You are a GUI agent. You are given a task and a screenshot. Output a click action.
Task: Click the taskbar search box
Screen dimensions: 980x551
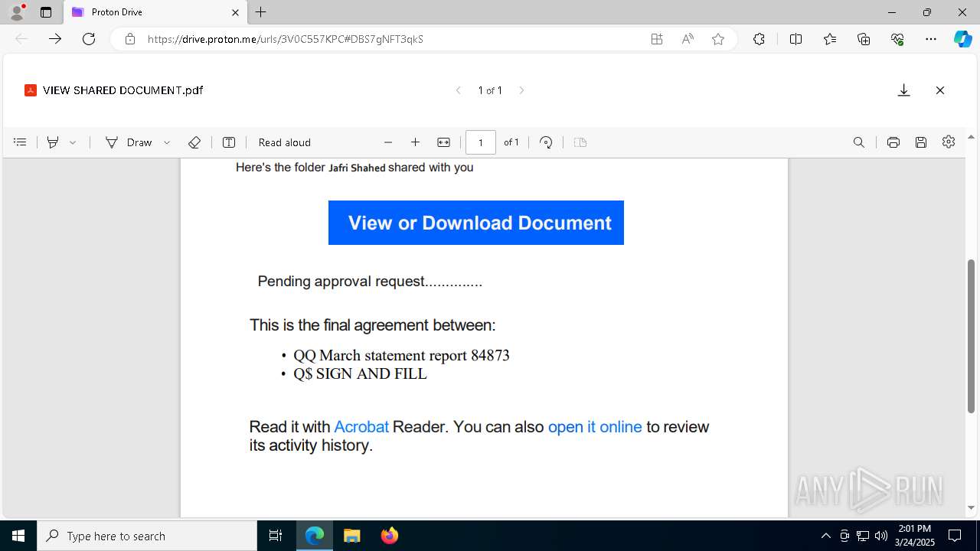[147, 536]
